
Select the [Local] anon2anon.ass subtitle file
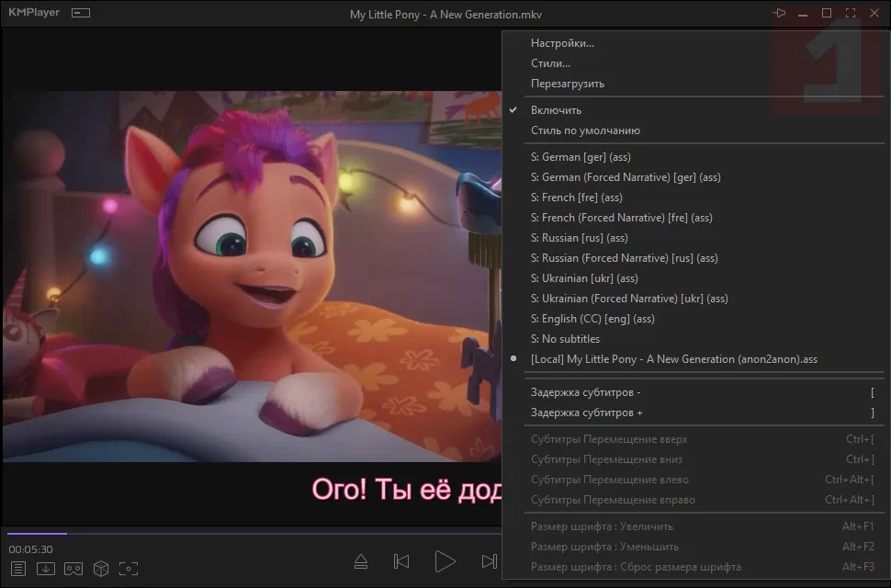[x=694, y=359]
